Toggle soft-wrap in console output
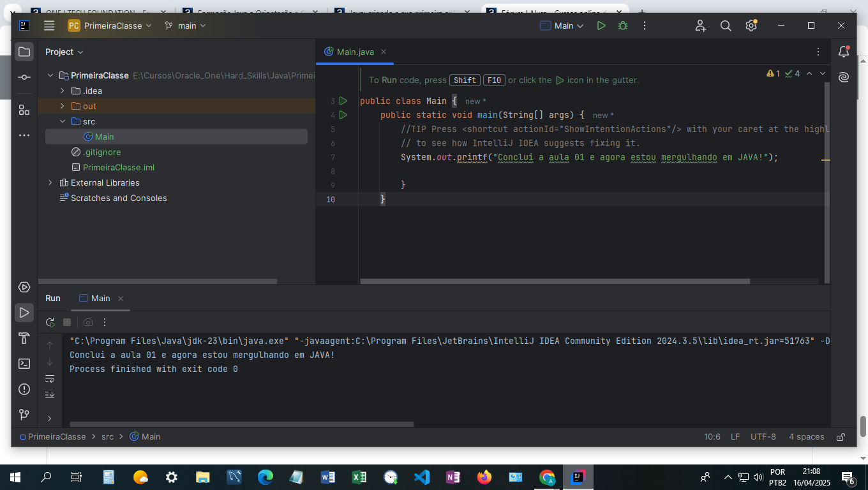This screenshot has width=868, height=490. tap(50, 378)
